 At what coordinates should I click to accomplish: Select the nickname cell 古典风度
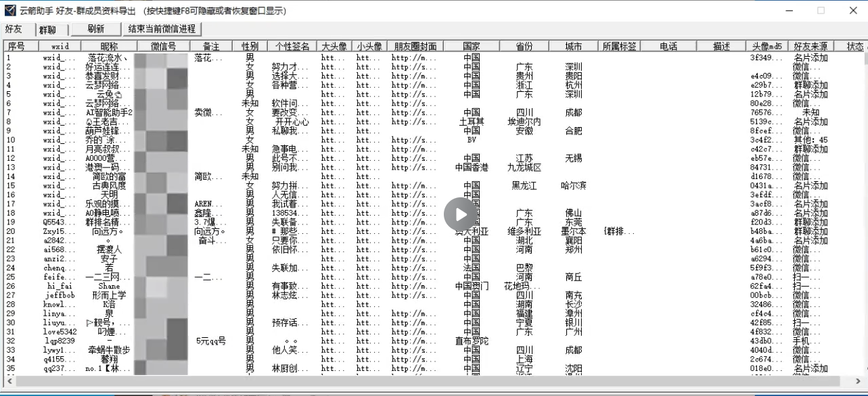(x=109, y=186)
